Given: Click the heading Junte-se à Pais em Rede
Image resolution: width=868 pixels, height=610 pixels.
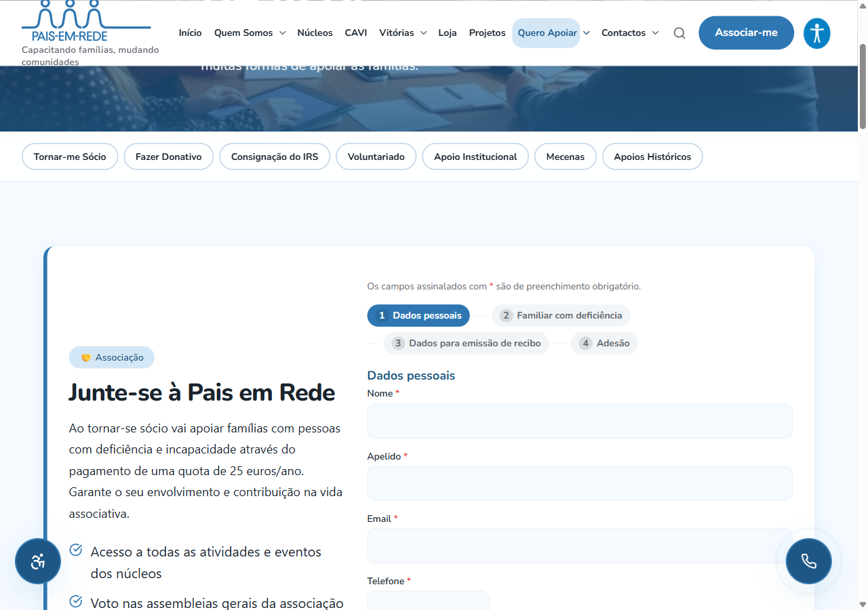Looking at the screenshot, I should pyautogui.click(x=202, y=392).
